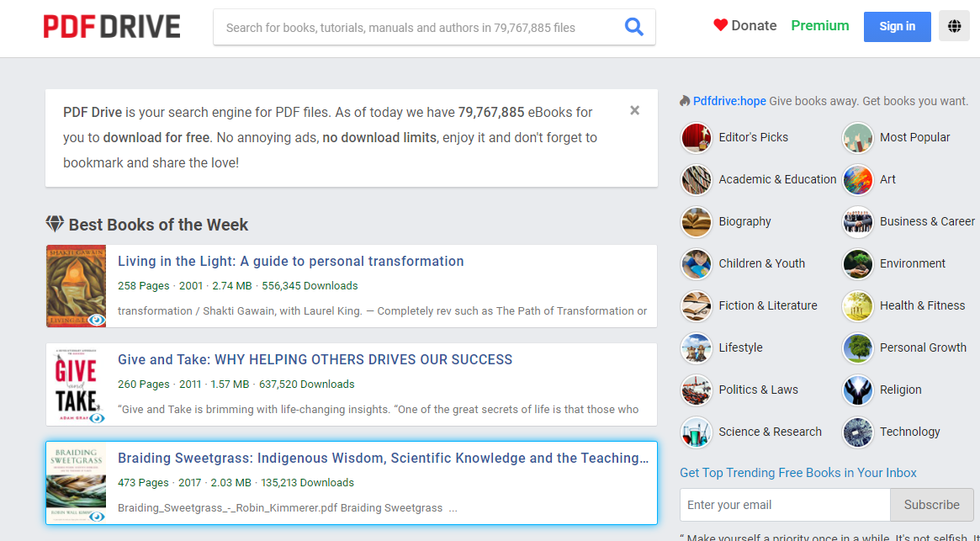Select Children & Youth category icon

[697, 263]
